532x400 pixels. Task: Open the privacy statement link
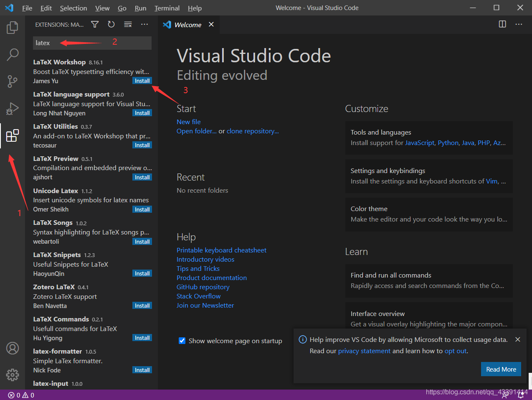(364, 351)
